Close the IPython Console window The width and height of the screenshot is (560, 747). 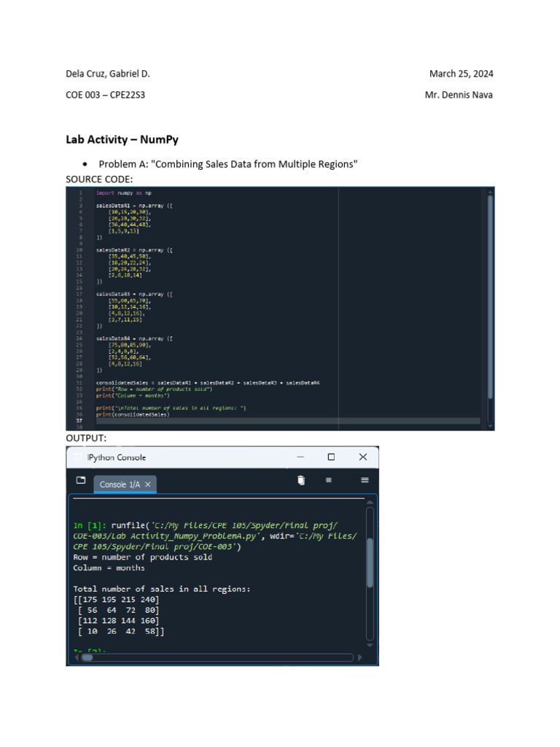pyautogui.click(x=363, y=457)
